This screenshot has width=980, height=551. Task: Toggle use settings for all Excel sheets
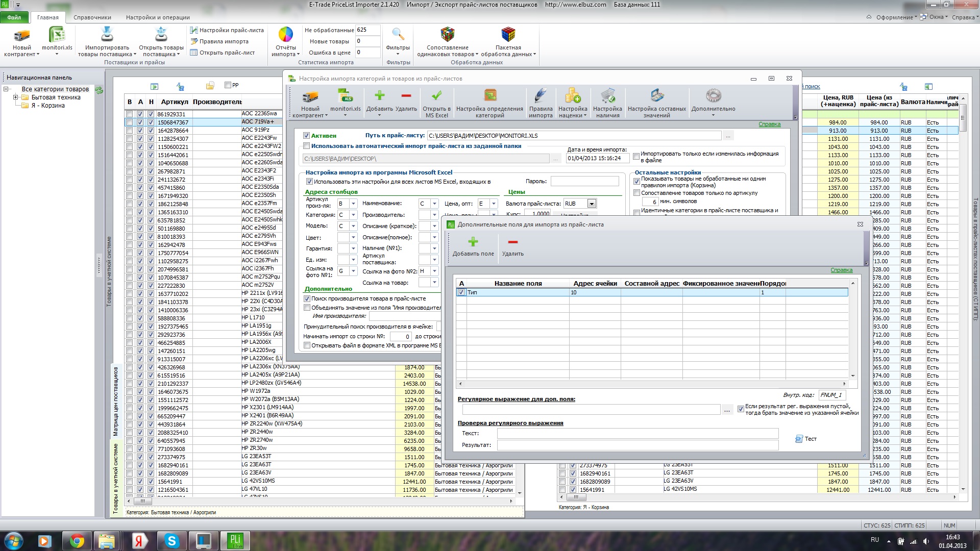click(x=309, y=182)
